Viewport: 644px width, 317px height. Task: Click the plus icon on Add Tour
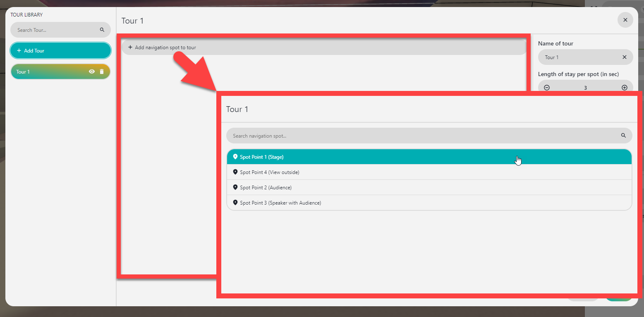(19, 50)
